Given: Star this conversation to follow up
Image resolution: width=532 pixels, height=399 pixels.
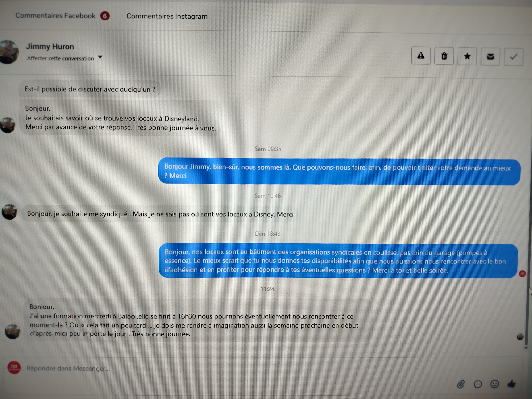Looking at the screenshot, I should coord(467,56).
